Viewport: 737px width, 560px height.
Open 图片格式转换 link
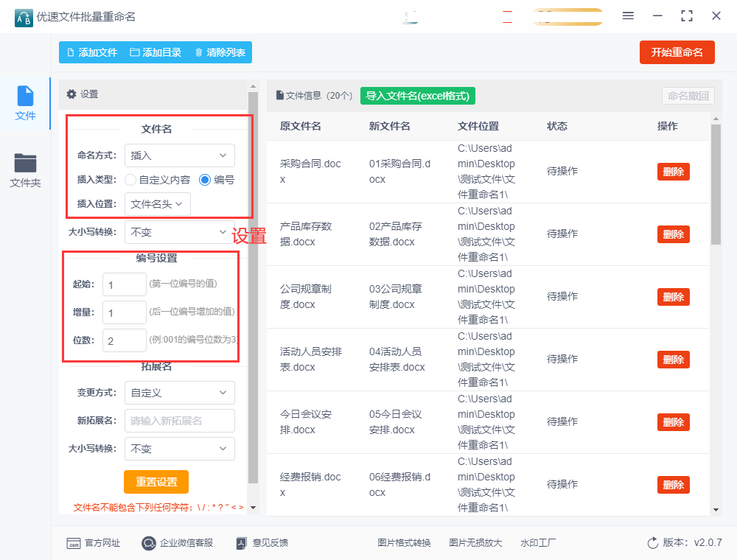(x=404, y=543)
